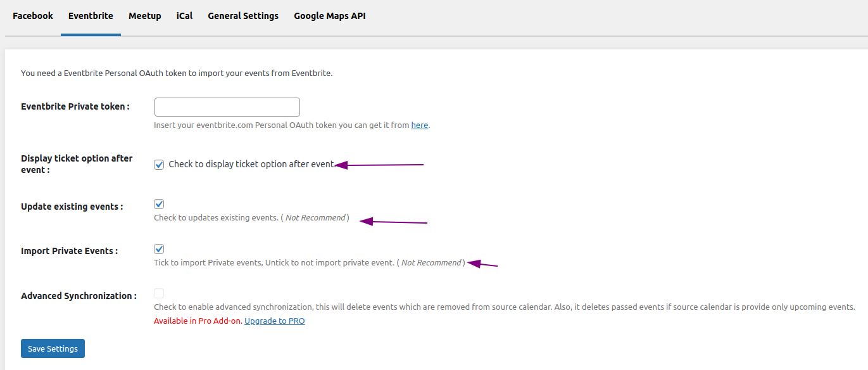The image size is (868, 370).
Task: Click the "Update existing events :" row label
Action: (72, 207)
